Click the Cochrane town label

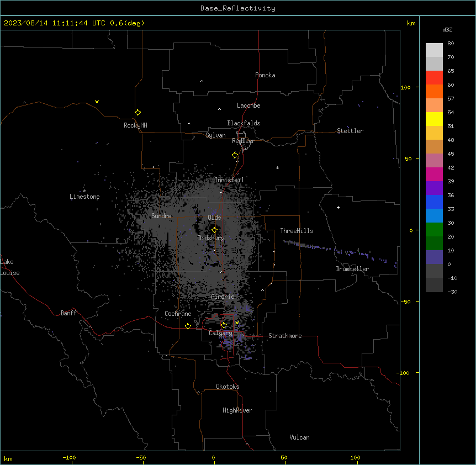[178, 314]
